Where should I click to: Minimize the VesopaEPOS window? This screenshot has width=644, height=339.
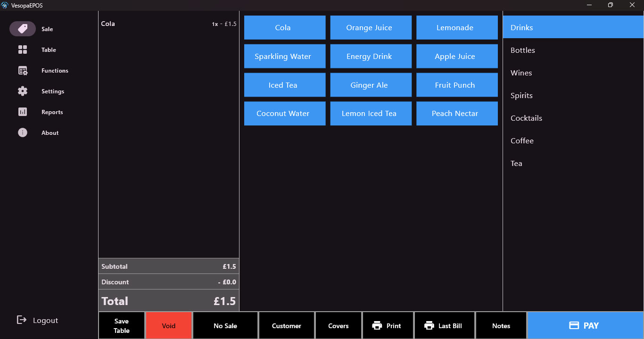(x=589, y=5)
